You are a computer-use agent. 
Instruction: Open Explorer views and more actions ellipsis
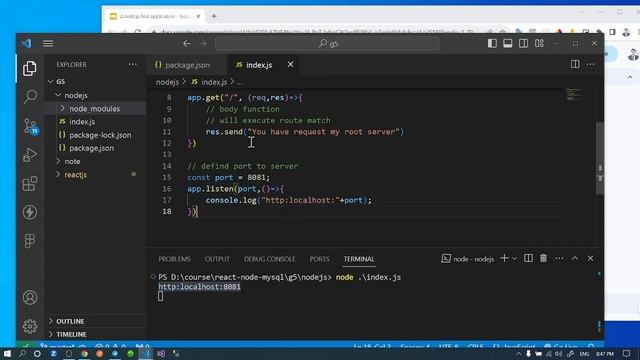pyautogui.click(x=133, y=64)
